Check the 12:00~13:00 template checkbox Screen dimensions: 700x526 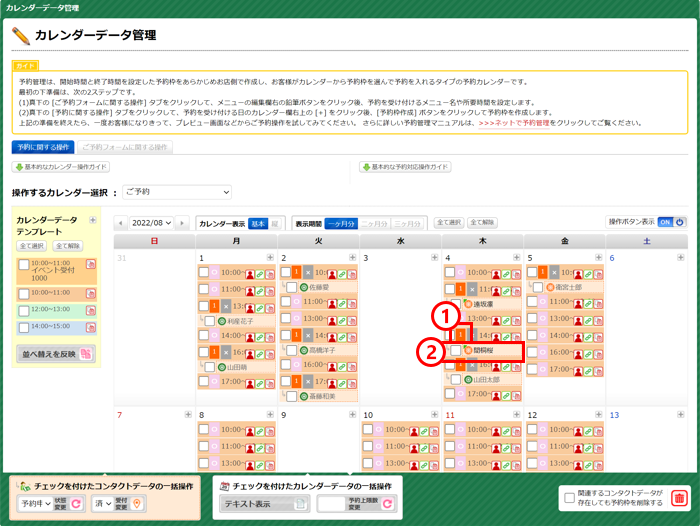24,311
